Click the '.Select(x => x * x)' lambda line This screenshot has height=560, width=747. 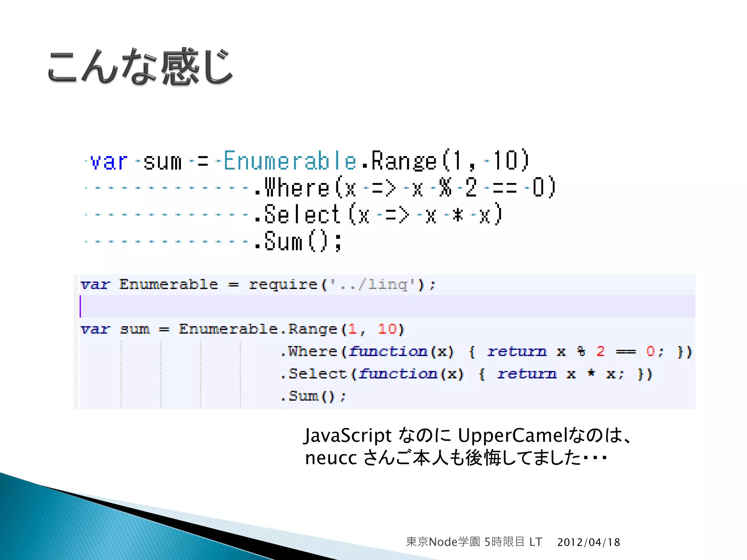point(379,214)
